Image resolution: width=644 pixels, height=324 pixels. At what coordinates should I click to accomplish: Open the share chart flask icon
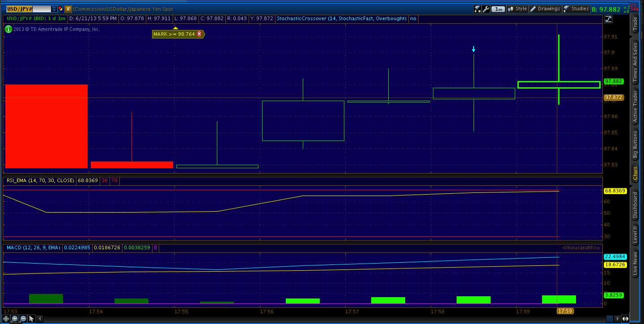(477, 9)
